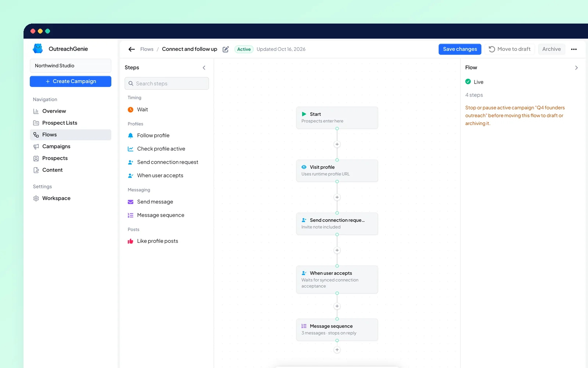Open Workspace settings
This screenshot has width=588, height=368.
point(71,198)
